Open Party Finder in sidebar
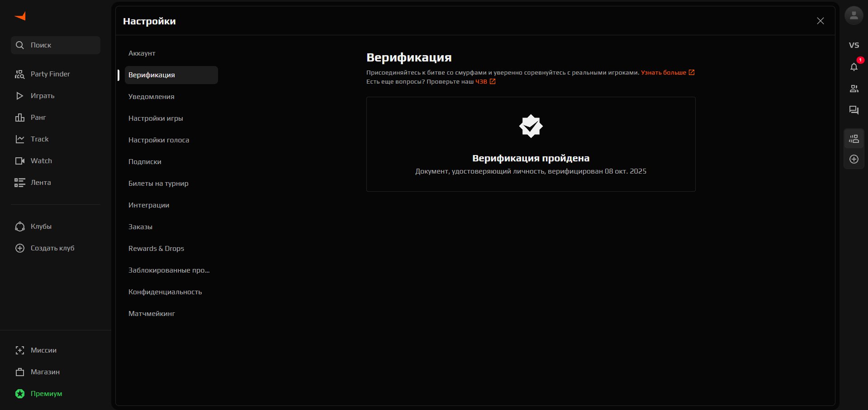Screen dimensions: 868x410 [x=50, y=74]
